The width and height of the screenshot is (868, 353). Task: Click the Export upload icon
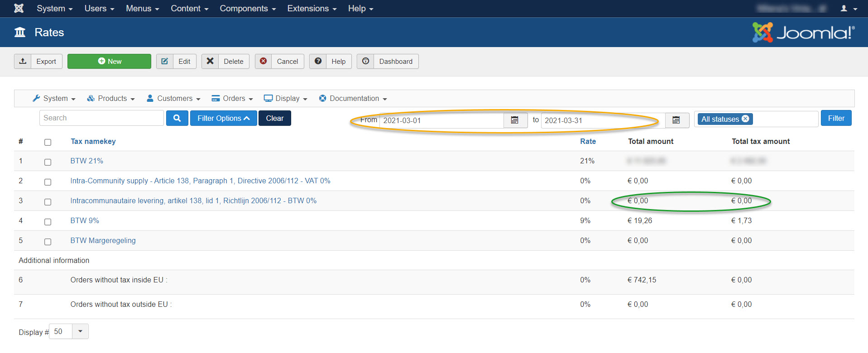tap(23, 61)
